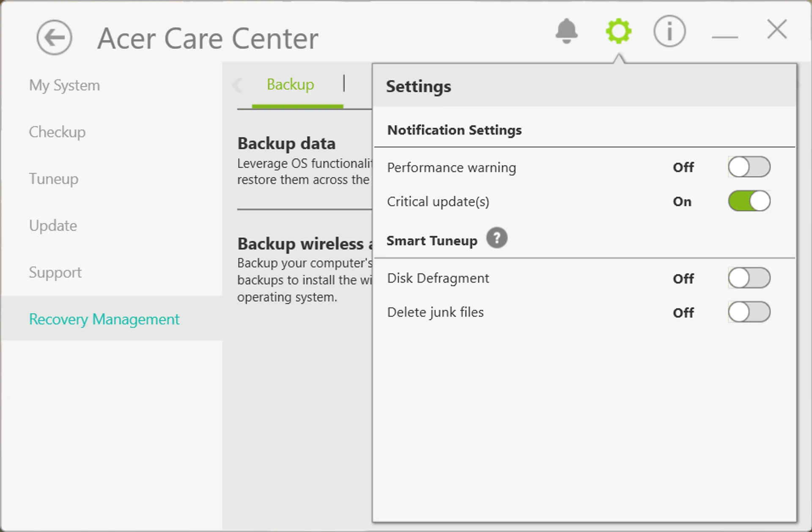This screenshot has width=812, height=532.
Task: Click the Smart Tuneup help question icon
Action: [497, 238]
